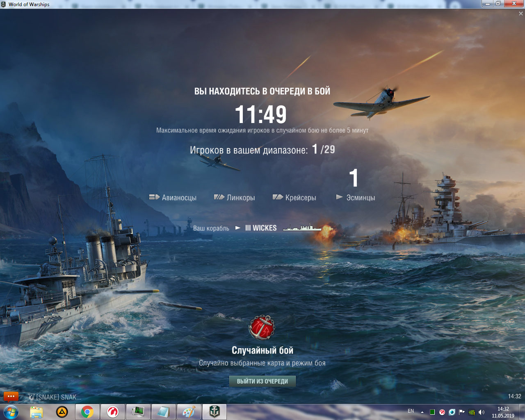Open the orange chat button
Screen dimensions: 525x420
(11, 396)
